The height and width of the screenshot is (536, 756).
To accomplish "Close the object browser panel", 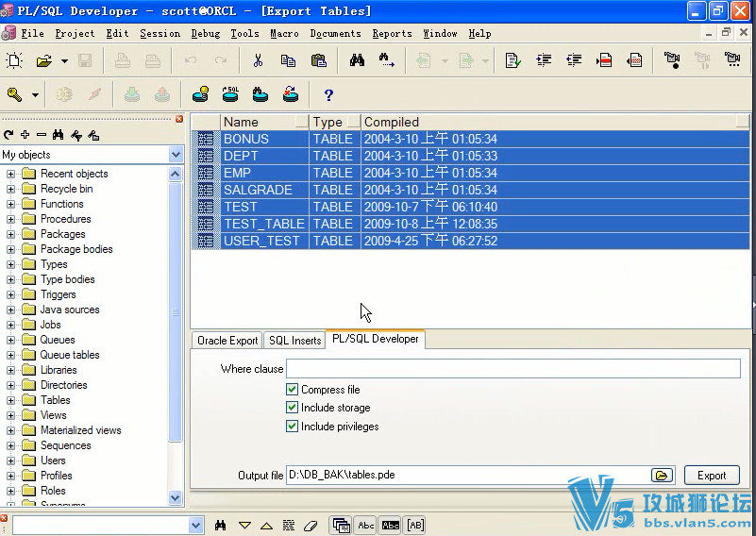I will click(179, 119).
